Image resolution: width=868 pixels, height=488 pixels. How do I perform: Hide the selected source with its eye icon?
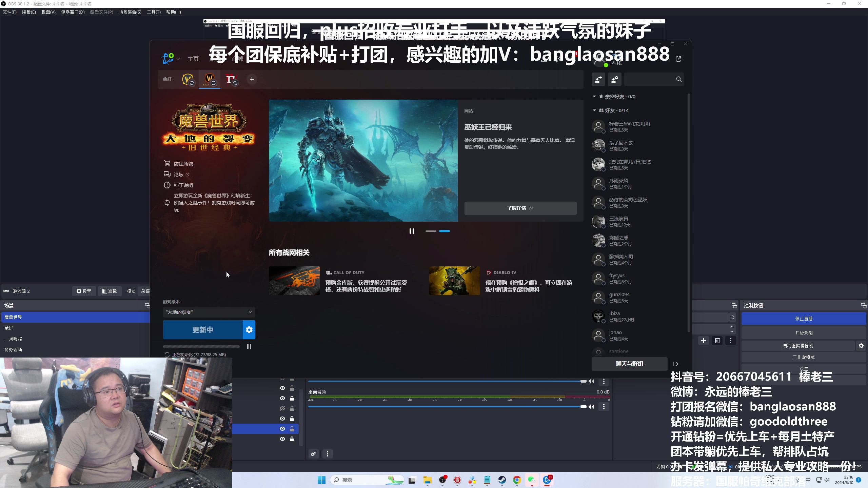(282, 429)
